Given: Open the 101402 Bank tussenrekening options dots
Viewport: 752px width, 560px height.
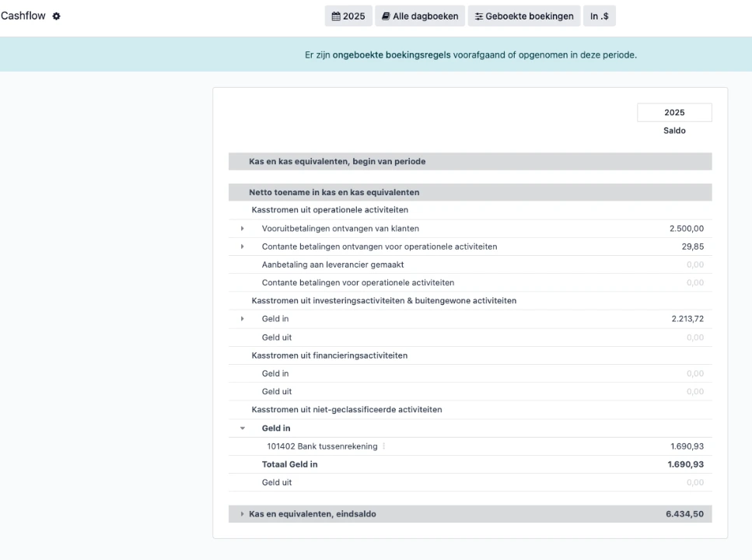Looking at the screenshot, I should pyautogui.click(x=383, y=446).
